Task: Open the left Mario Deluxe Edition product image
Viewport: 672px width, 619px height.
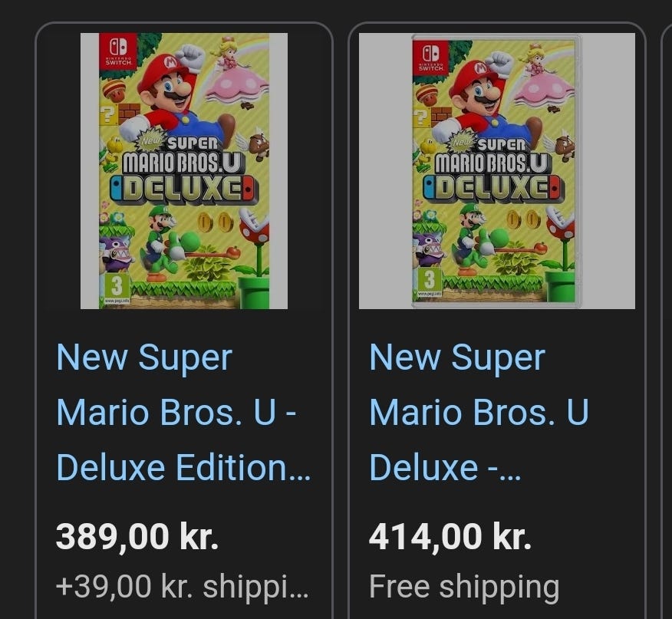Action: pyautogui.click(x=184, y=170)
